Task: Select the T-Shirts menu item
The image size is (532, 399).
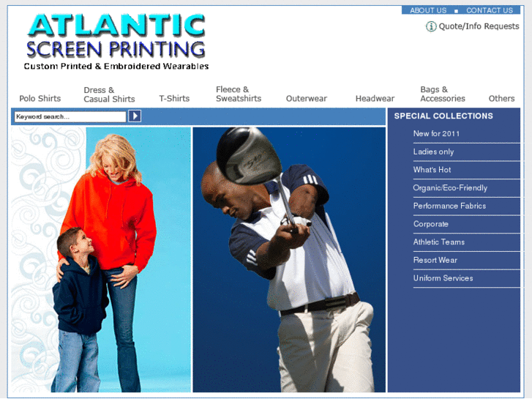Action: pos(174,99)
